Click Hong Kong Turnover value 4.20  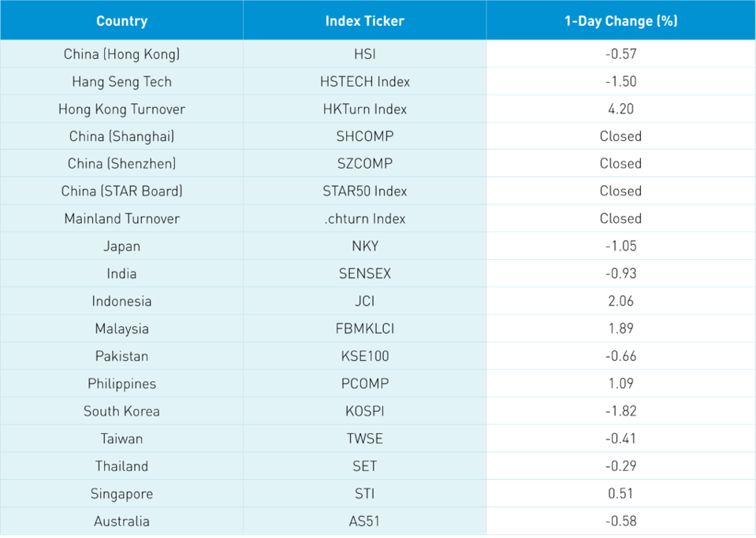pyautogui.click(x=620, y=109)
